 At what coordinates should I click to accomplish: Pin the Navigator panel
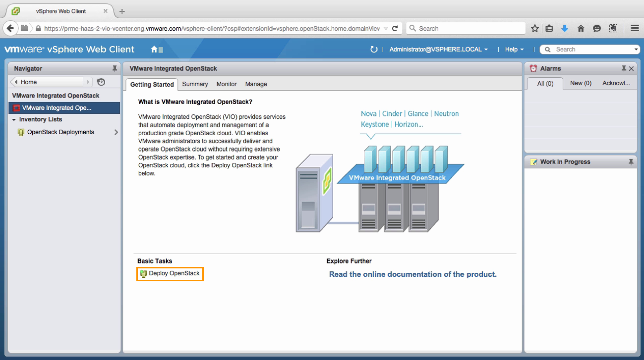[x=115, y=68]
